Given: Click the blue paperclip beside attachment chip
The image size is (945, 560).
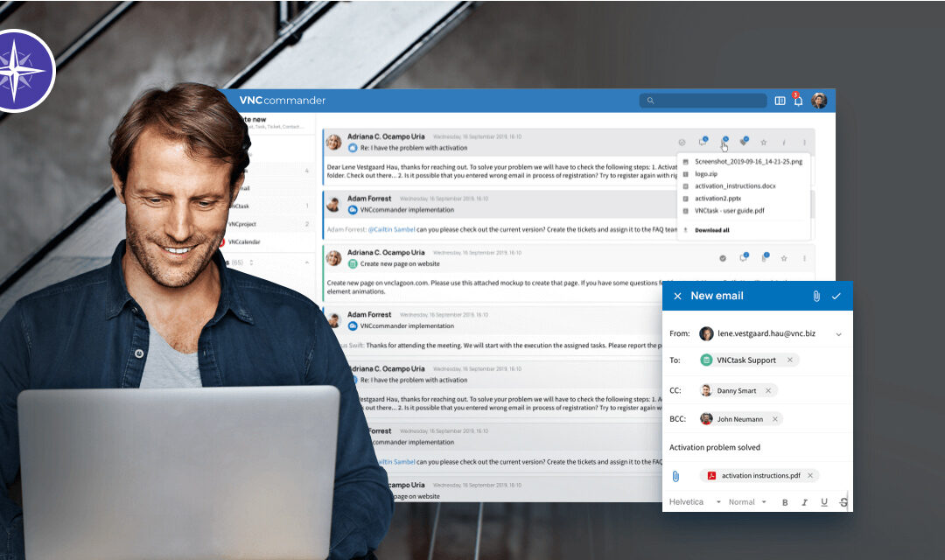Looking at the screenshot, I should tap(675, 476).
